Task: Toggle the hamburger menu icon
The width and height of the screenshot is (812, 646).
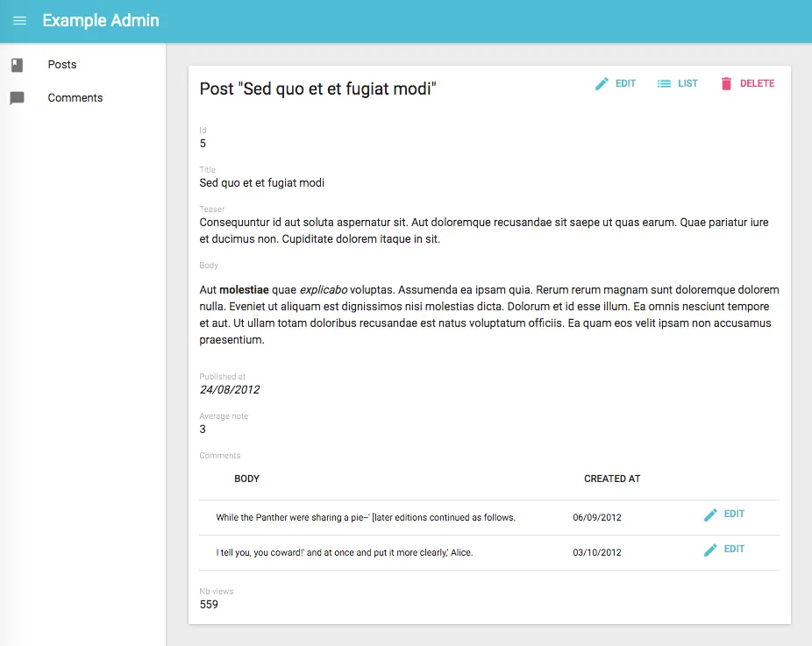Action: point(20,21)
